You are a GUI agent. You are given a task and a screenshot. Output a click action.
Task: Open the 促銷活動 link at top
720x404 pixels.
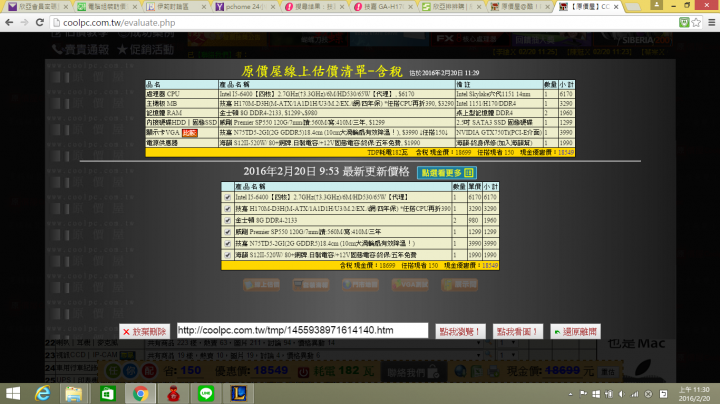[x=146, y=50]
